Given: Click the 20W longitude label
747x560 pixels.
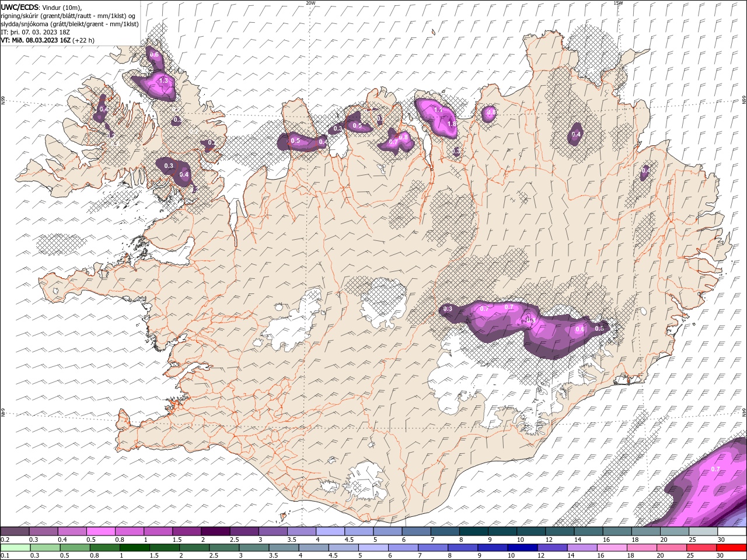Looking at the screenshot, I should click(310, 3).
